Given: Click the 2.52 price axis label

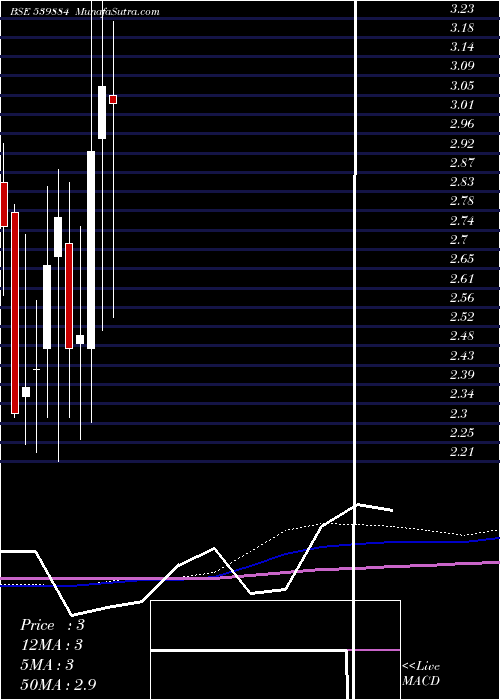Looking at the screenshot, I should tap(462, 317).
